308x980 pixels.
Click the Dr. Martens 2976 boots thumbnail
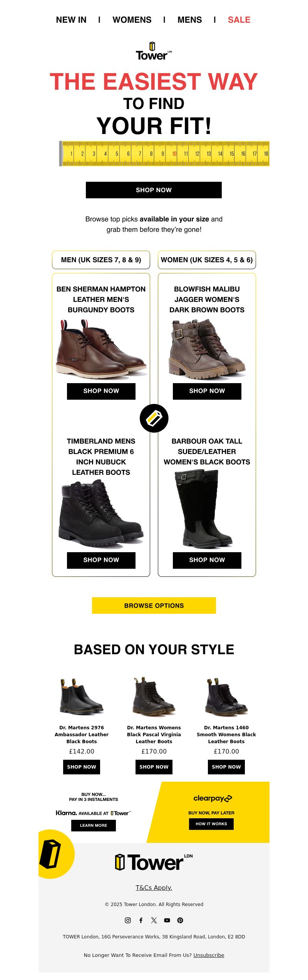[82, 697]
